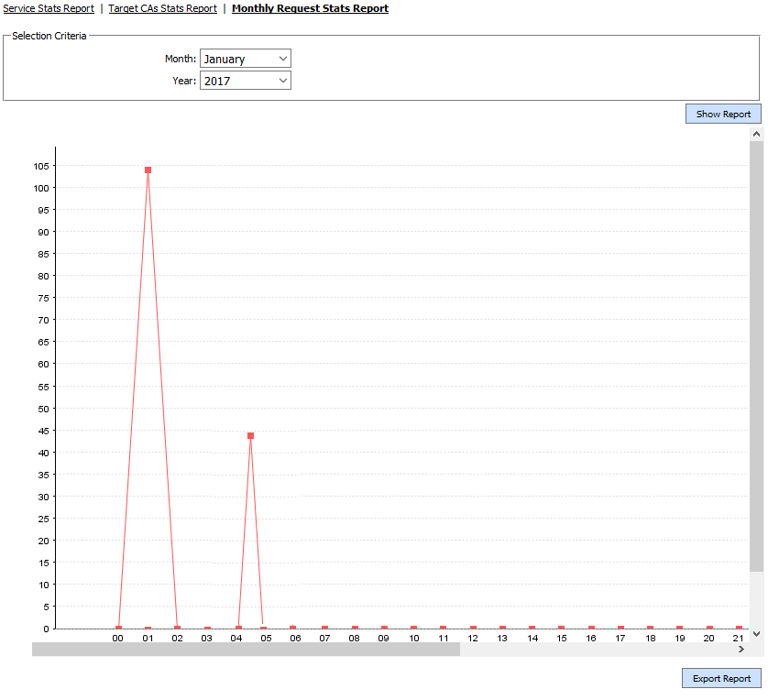Click the data point at day 00

click(x=118, y=629)
